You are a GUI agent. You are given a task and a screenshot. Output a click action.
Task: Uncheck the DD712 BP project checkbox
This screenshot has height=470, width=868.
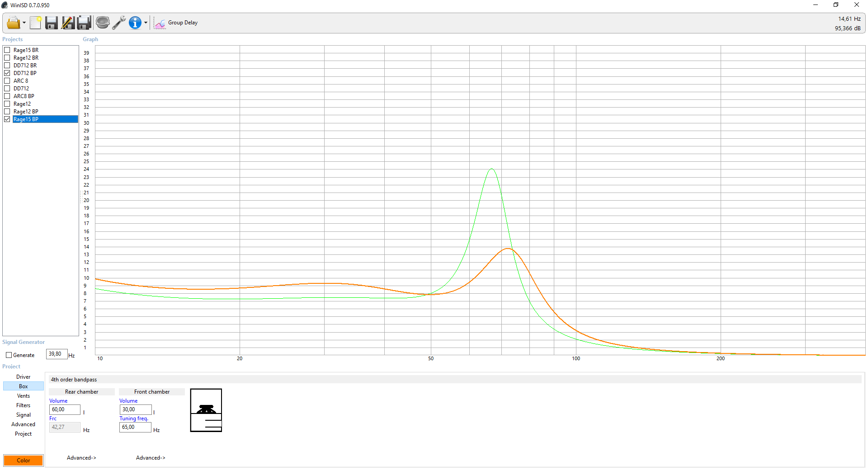(7, 73)
